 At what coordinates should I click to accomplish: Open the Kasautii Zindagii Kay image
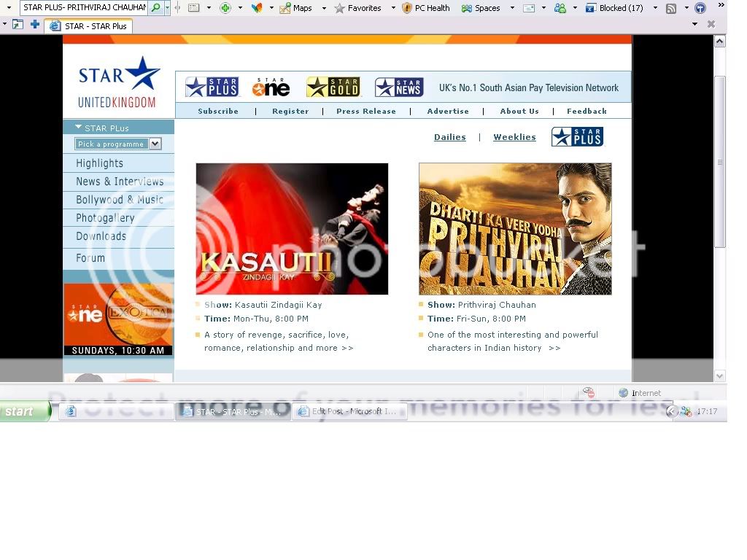click(292, 228)
